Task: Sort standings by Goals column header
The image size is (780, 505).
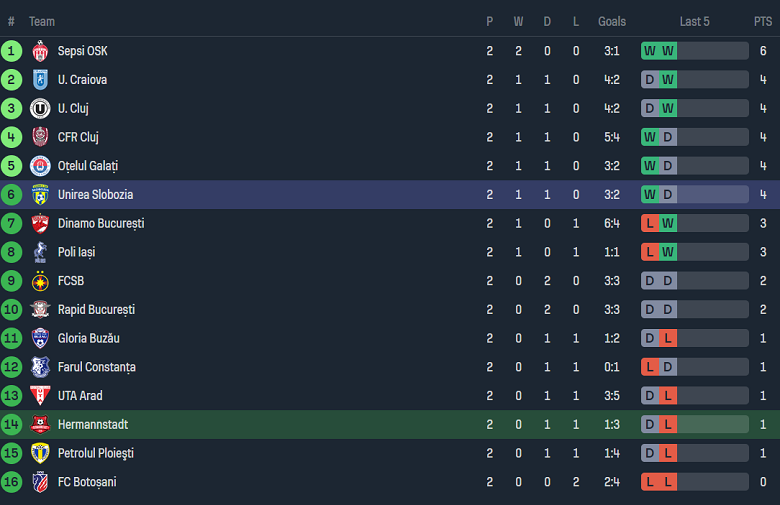Action: click(x=612, y=21)
